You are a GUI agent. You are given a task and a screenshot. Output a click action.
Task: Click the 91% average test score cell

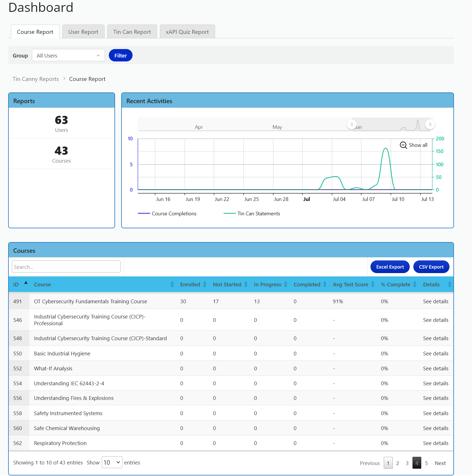pyautogui.click(x=338, y=301)
